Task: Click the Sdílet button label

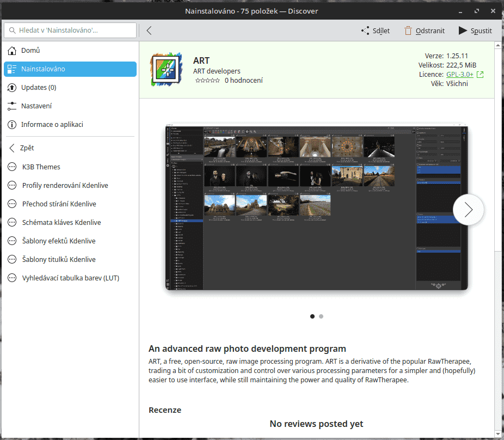Action: tap(381, 31)
